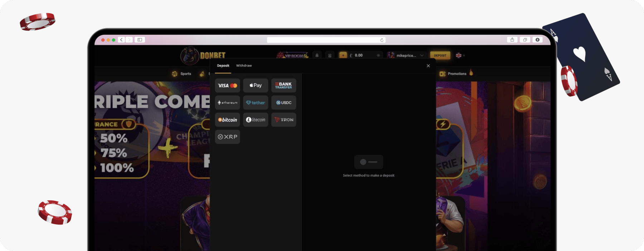644x251 pixels.
Task: Open the gift rewards icon
Action: click(x=330, y=55)
